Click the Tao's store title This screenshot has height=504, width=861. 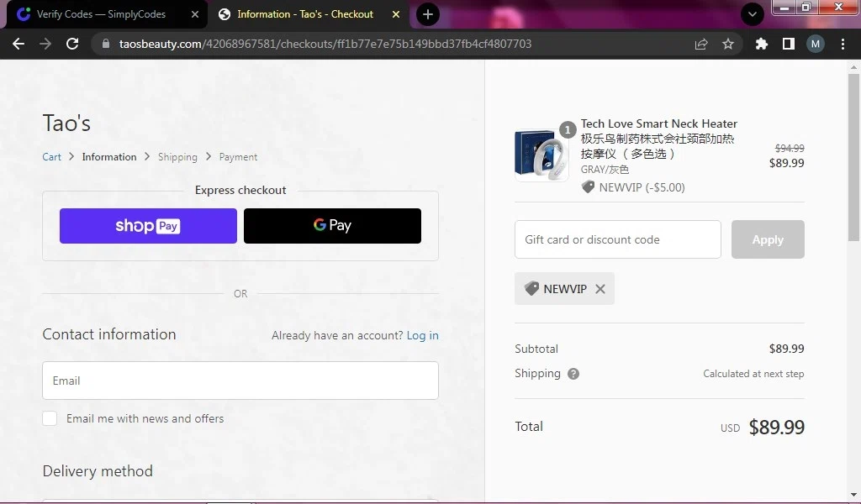pyautogui.click(x=66, y=123)
